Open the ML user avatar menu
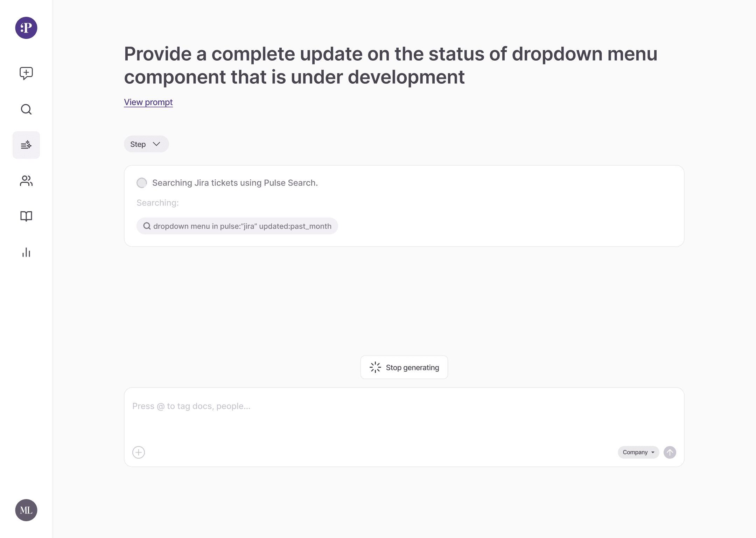 click(26, 510)
